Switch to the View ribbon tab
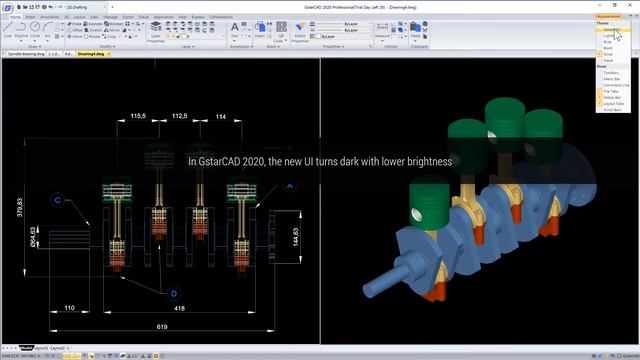 click(94, 17)
